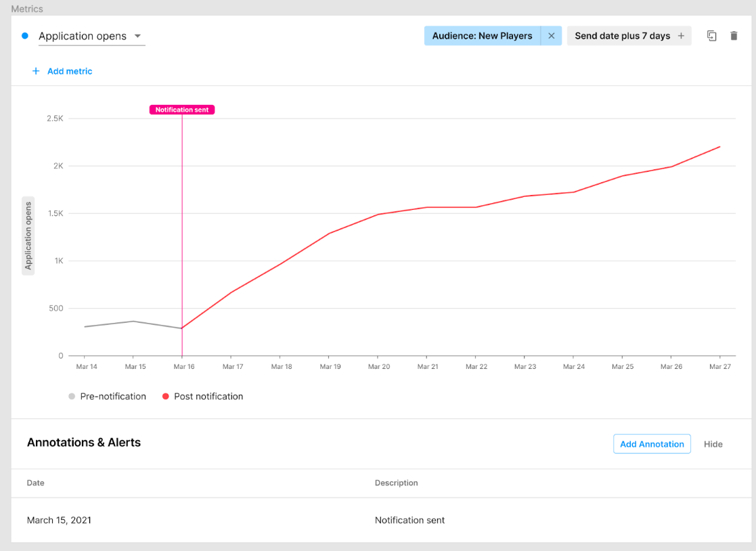Click the Date column header

[35, 483]
